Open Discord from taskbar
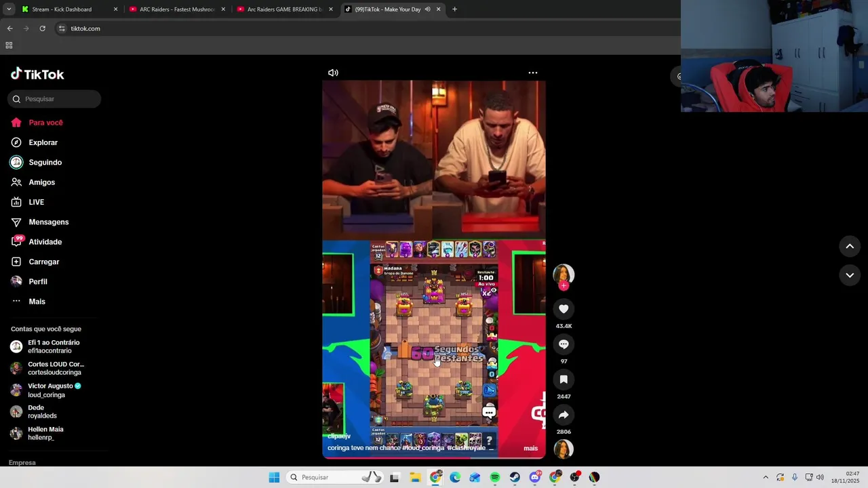 (x=535, y=477)
